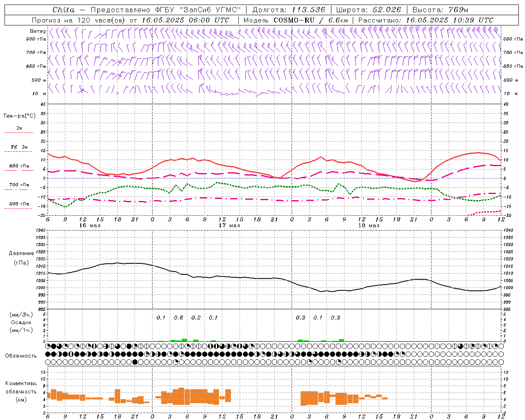Click the "Конвективн." convective cloud label
525x420 pixels.
21,383
